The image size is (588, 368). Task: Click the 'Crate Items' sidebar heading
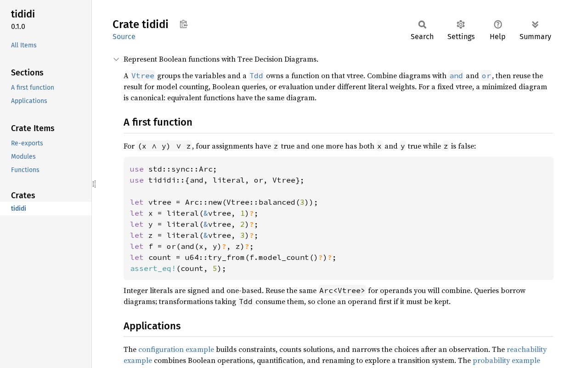click(33, 128)
